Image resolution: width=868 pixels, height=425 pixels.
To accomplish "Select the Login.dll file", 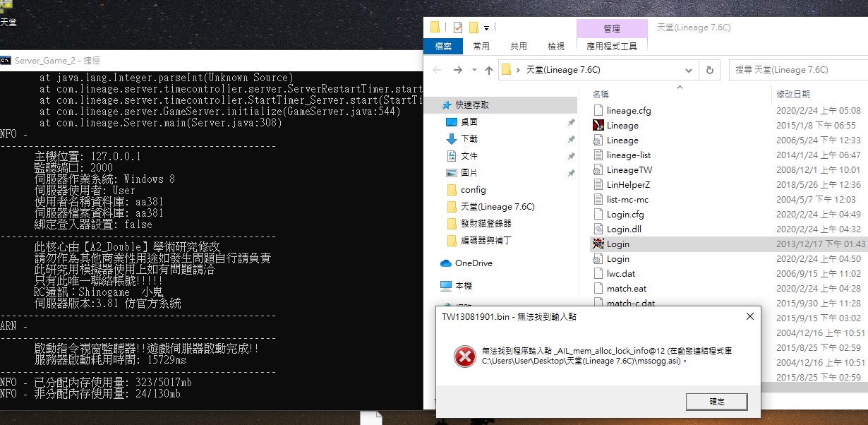I will (625, 229).
